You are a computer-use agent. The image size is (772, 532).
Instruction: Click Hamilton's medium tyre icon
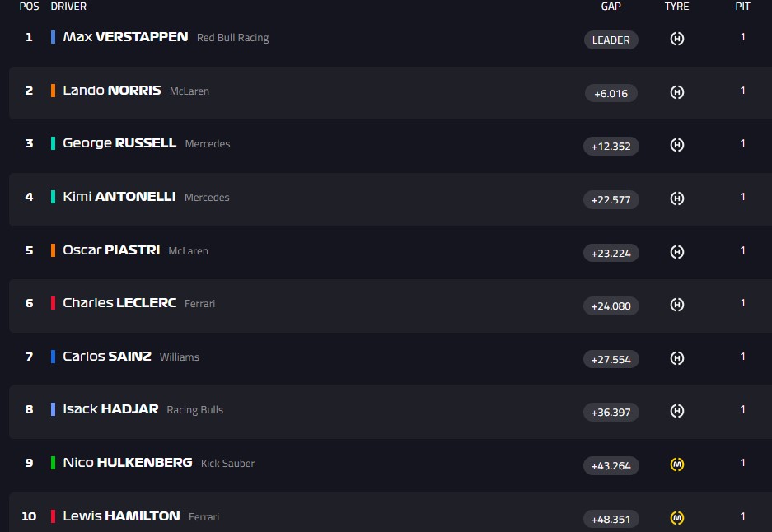[x=677, y=518]
